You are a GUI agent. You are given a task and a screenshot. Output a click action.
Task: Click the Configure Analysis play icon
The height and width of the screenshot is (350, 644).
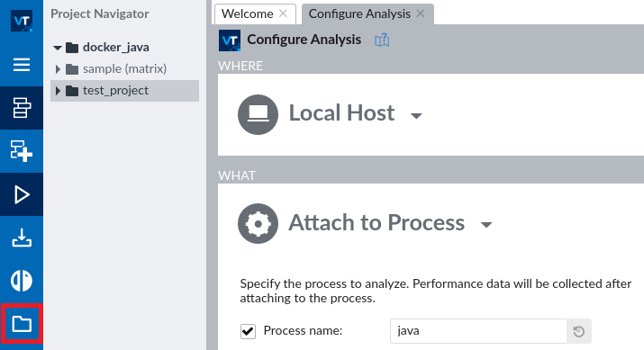point(22,194)
